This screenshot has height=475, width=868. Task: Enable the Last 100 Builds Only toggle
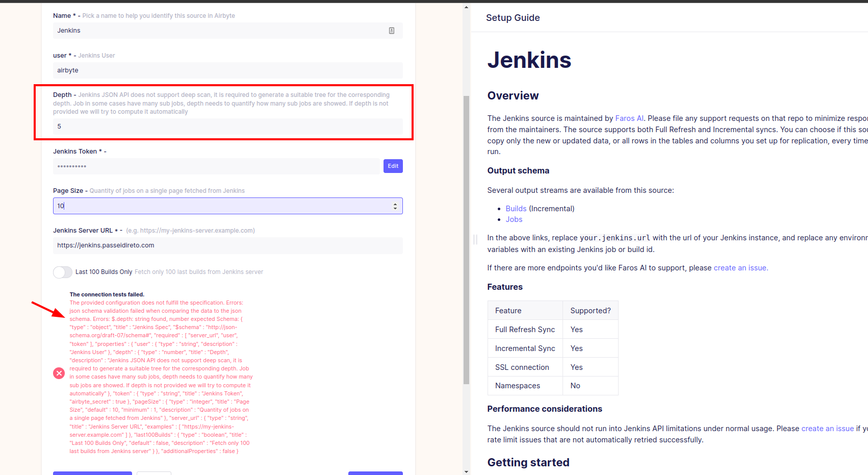pyautogui.click(x=62, y=272)
